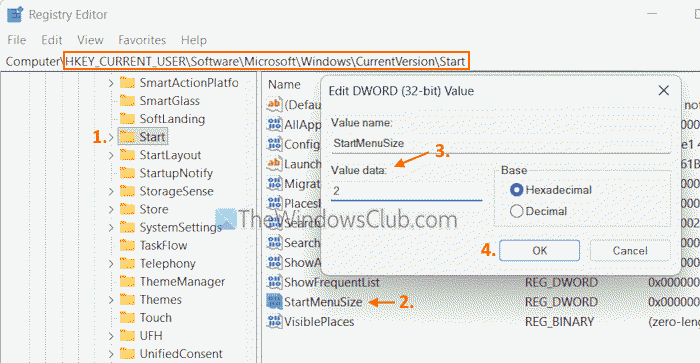Click the AllApp DWORD value icon
This screenshot has height=363, width=700.
274,124
